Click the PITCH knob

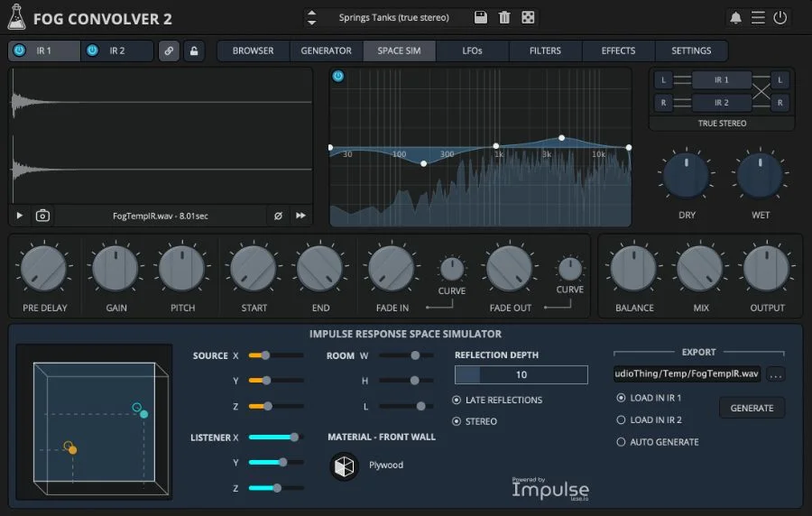[x=182, y=269]
